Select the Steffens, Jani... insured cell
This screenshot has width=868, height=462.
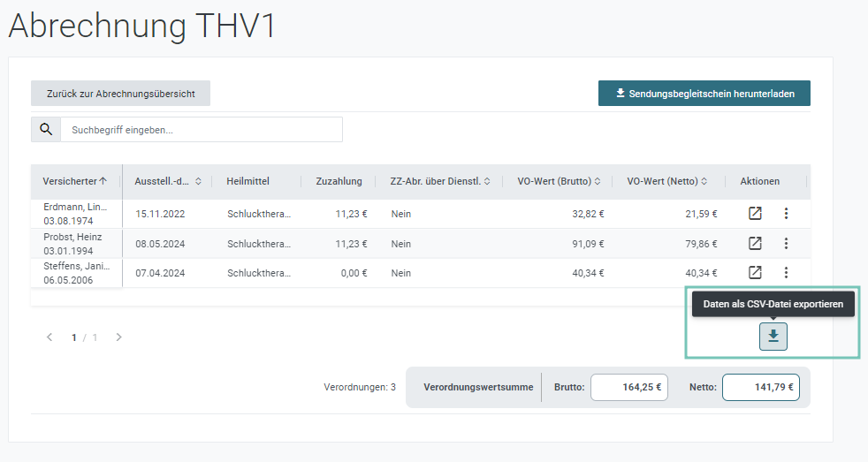(x=76, y=273)
